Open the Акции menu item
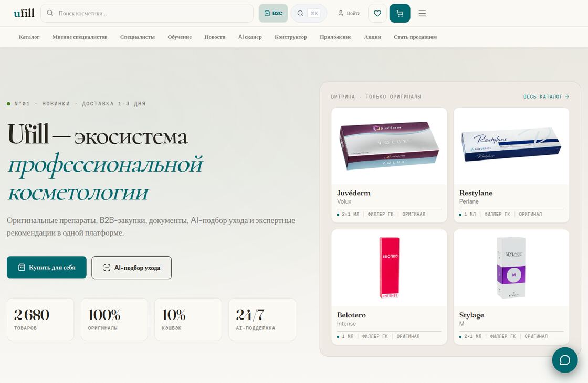The image size is (588, 383). (372, 37)
